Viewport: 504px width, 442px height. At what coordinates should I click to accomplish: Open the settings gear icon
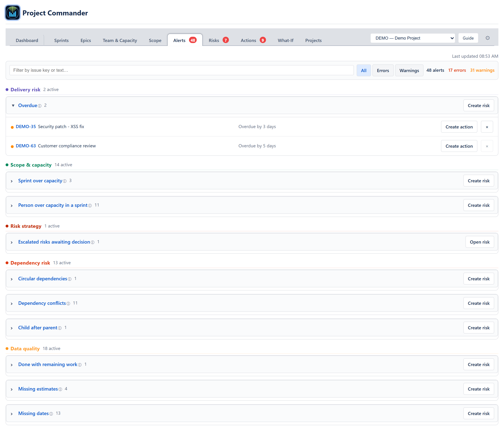(x=488, y=38)
